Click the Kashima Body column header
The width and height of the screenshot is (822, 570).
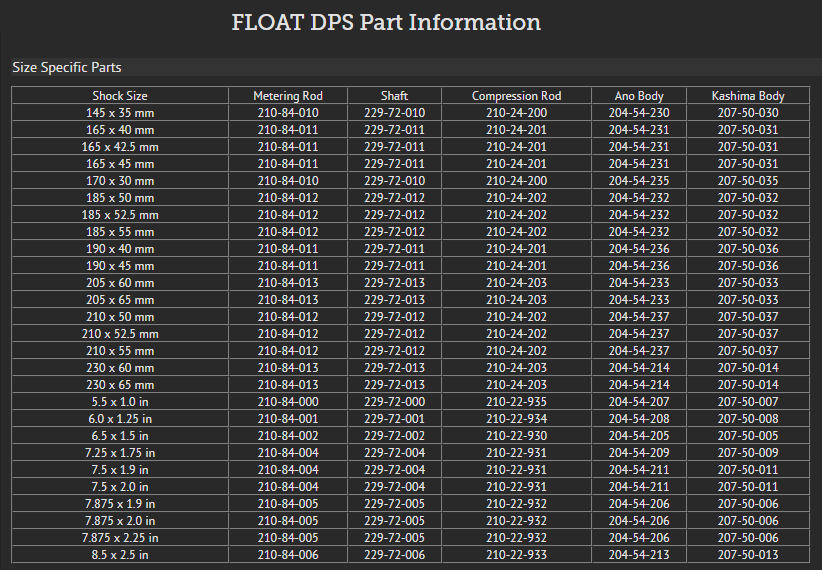pos(748,96)
